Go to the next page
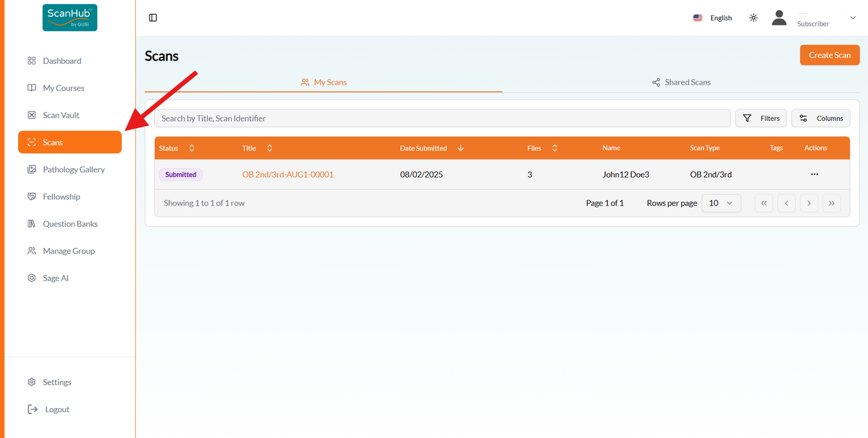 pos(809,203)
